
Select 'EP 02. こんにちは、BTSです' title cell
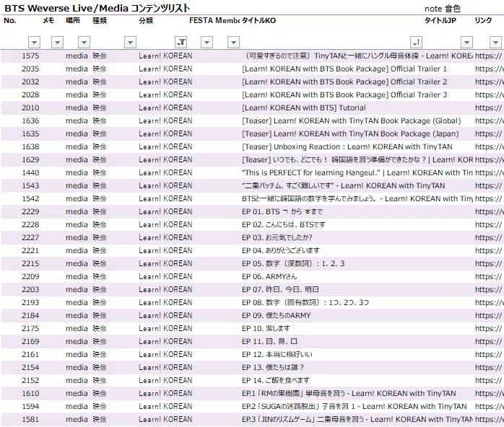[284, 225]
